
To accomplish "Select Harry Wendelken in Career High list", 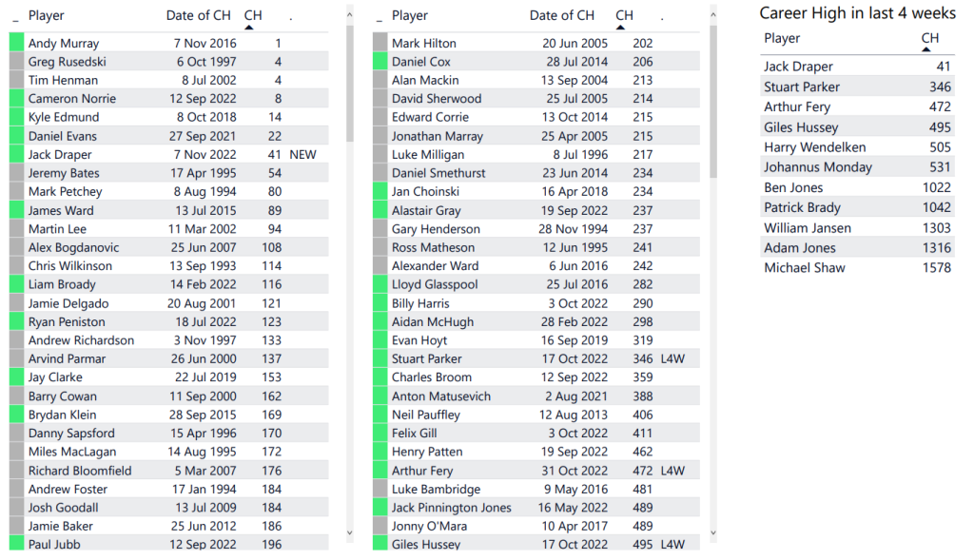I will point(804,147).
